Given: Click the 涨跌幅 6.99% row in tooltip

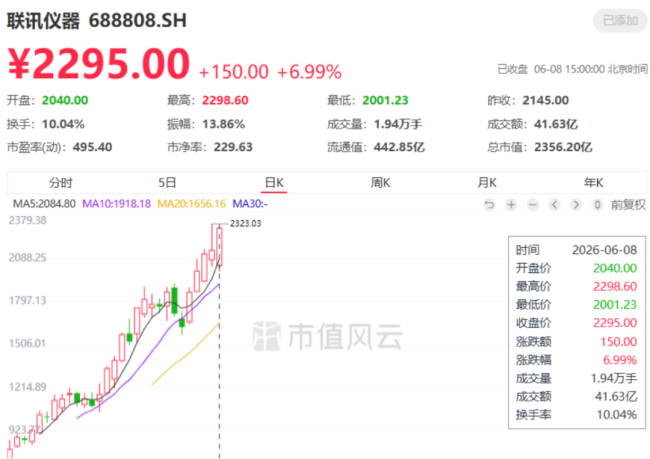Looking at the screenshot, I should coord(576,360).
